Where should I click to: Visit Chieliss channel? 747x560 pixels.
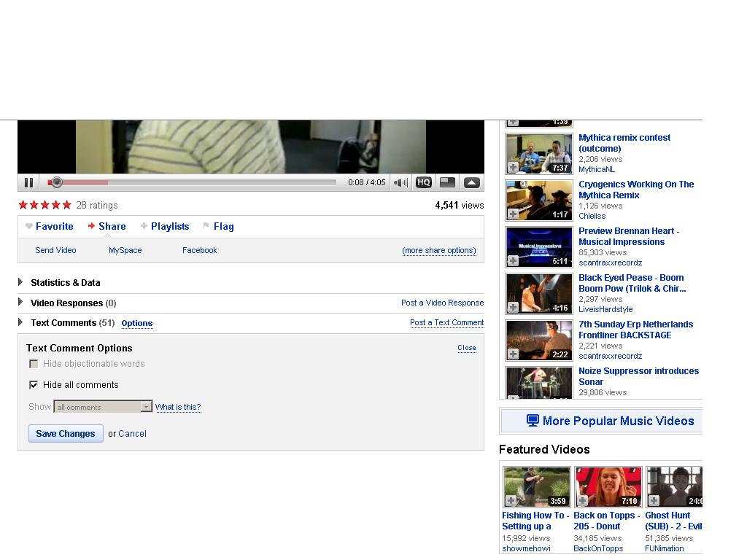click(592, 216)
